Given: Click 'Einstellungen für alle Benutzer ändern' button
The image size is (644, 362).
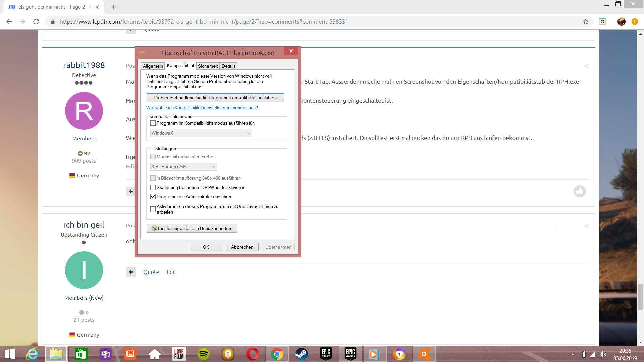Looking at the screenshot, I should tap(192, 229).
